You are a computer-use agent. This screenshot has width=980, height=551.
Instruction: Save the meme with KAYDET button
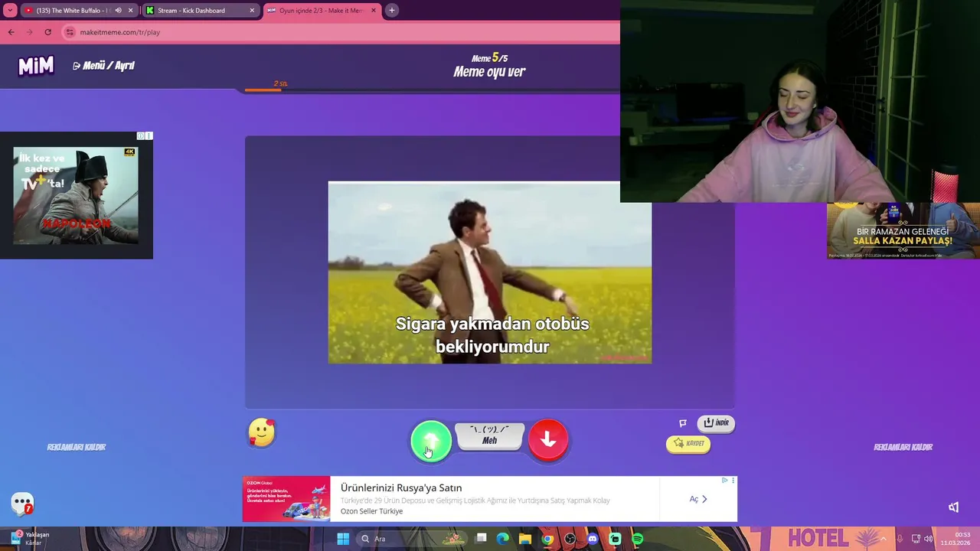coord(688,444)
